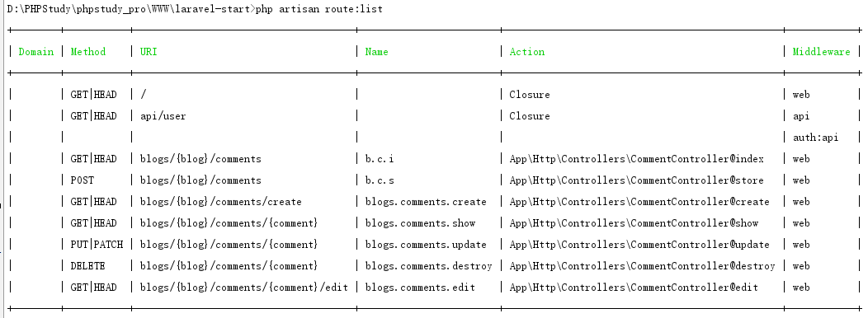Image resolution: width=868 pixels, height=318 pixels.
Task: Click the Domain column header
Action: pyautogui.click(x=36, y=51)
